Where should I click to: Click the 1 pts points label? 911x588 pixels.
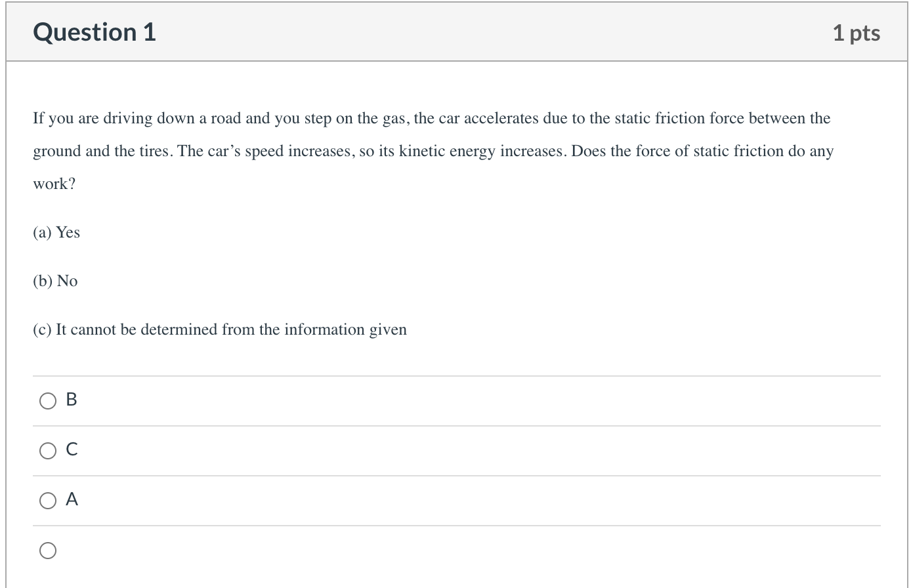(857, 33)
